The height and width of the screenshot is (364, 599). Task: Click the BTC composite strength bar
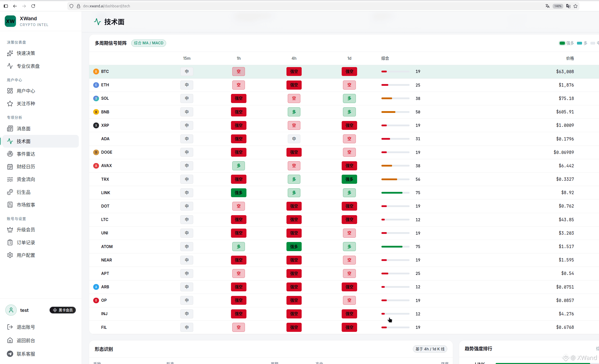395,72
